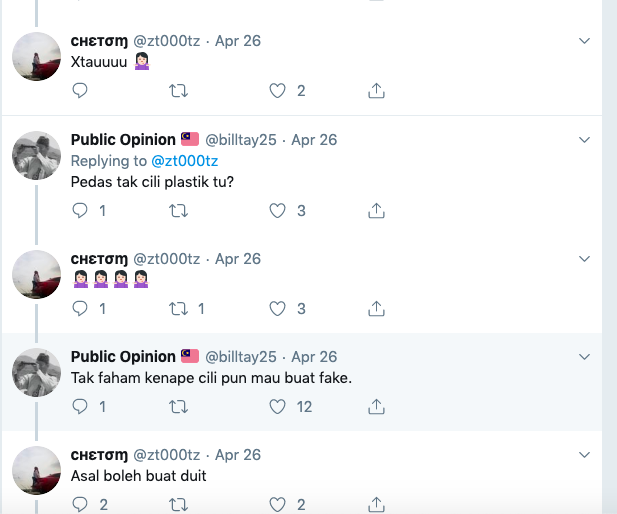Share the "Pedas tak cili plastik tu?" tweet
617x514 pixels.
coord(377,211)
